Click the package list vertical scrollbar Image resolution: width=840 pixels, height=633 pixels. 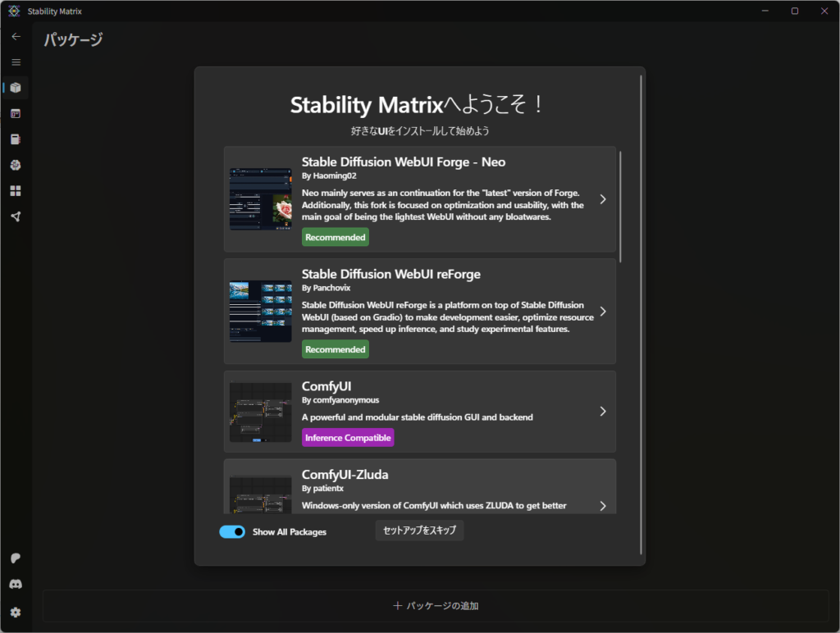(620, 207)
